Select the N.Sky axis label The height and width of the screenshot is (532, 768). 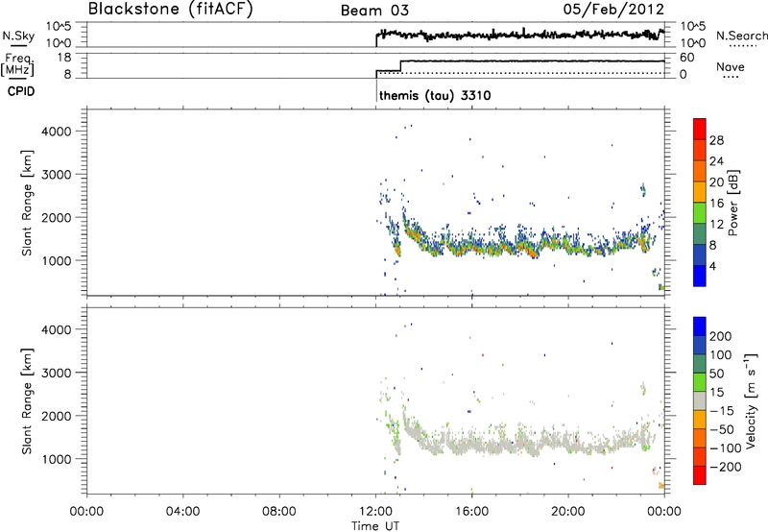(x=18, y=36)
